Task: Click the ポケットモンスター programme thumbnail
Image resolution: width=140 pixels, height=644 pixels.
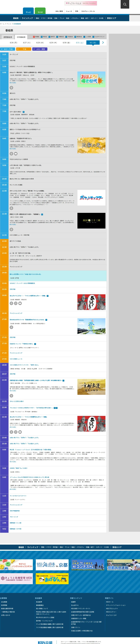Action: (91, 198)
